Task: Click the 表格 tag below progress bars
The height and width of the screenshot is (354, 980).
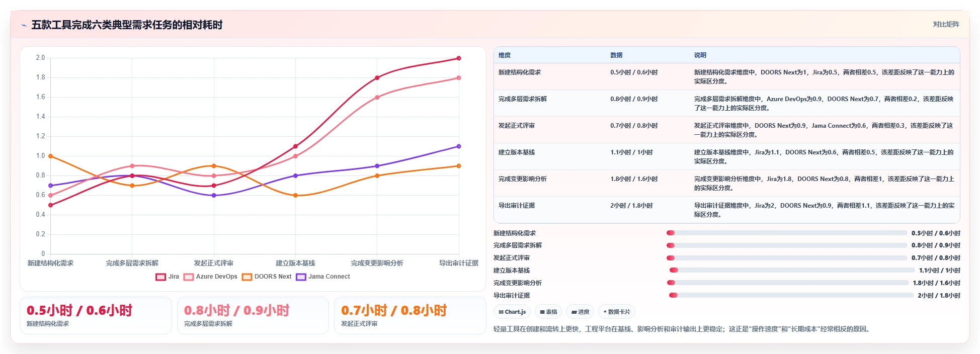Action: pos(548,312)
